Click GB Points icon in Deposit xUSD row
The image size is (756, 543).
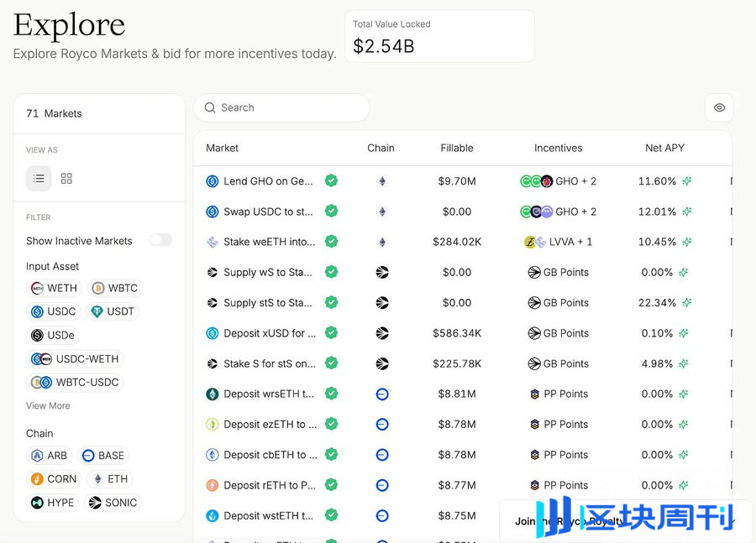click(533, 333)
